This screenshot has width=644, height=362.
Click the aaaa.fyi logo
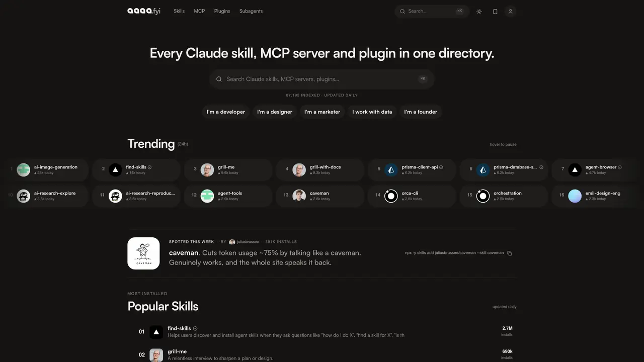point(144,11)
